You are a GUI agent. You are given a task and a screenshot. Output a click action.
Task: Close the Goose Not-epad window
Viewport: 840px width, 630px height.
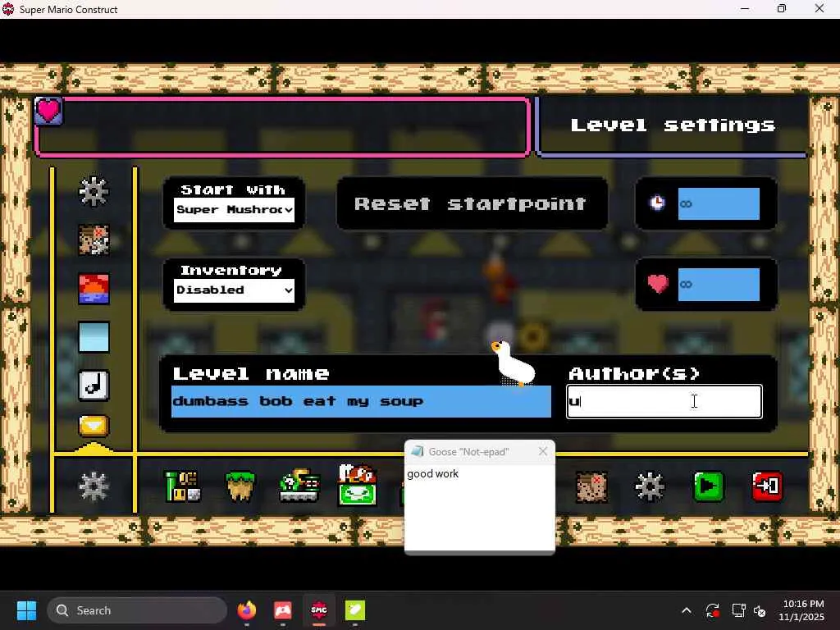(x=543, y=452)
